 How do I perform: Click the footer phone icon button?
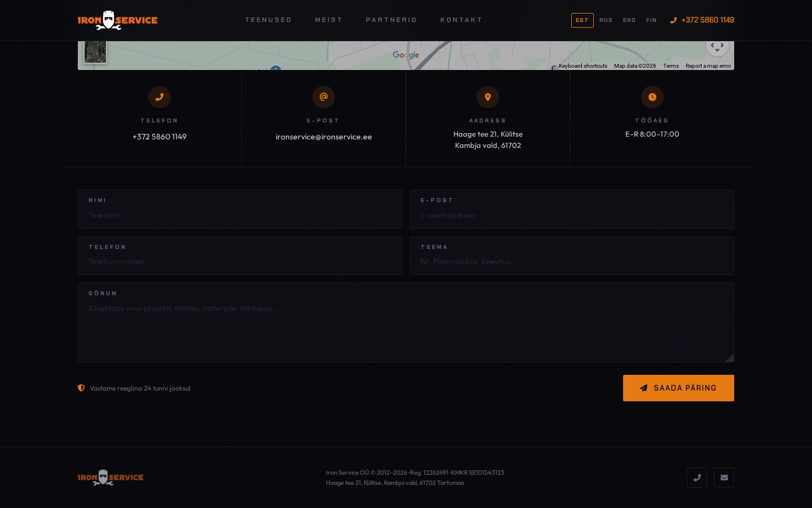click(x=697, y=478)
